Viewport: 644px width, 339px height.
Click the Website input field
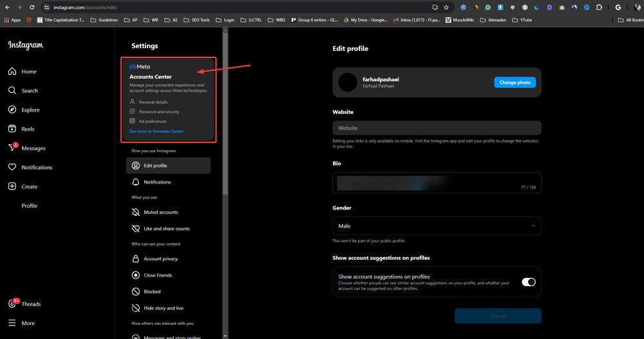437,128
